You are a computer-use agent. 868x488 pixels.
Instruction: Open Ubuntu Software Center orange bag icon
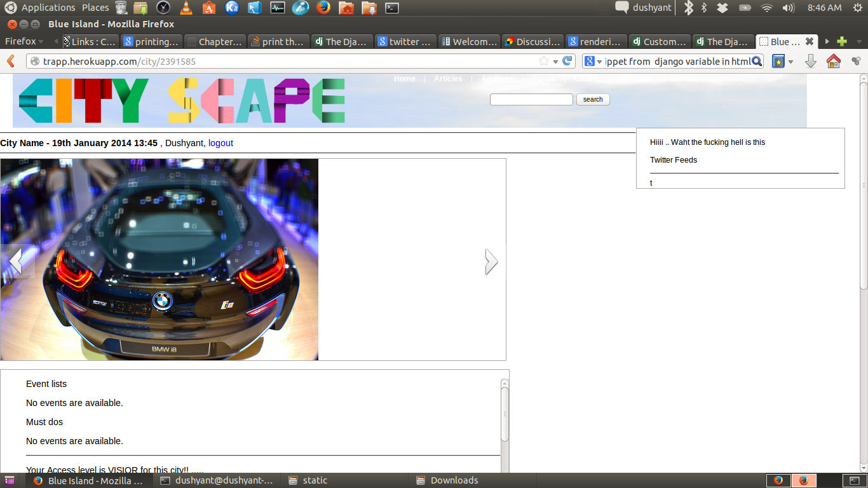[208, 8]
